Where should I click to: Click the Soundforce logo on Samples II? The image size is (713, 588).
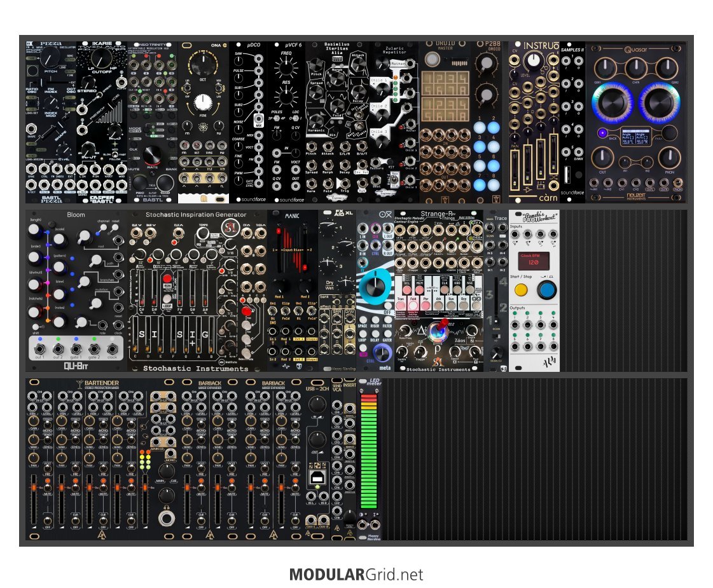(572, 193)
